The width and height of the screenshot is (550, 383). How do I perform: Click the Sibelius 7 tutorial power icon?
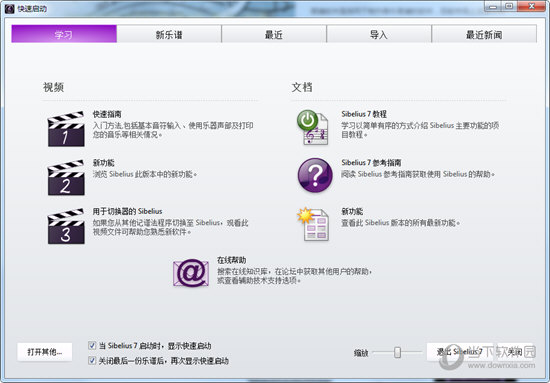pos(313,127)
